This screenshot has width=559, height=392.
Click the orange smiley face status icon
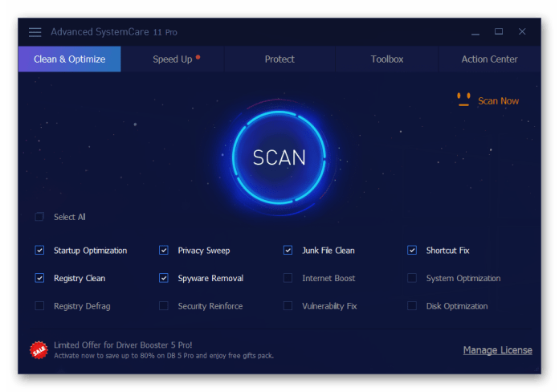click(x=463, y=100)
